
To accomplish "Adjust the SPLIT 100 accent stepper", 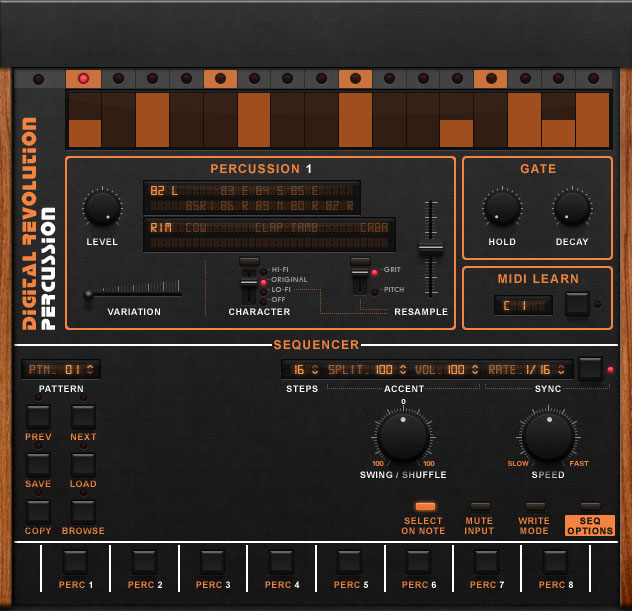I will click(x=402, y=370).
